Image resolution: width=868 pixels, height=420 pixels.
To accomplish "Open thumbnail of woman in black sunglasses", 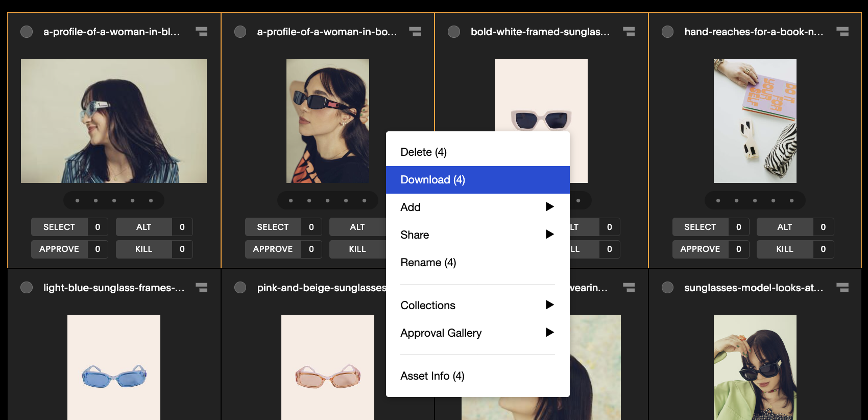I will point(327,121).
